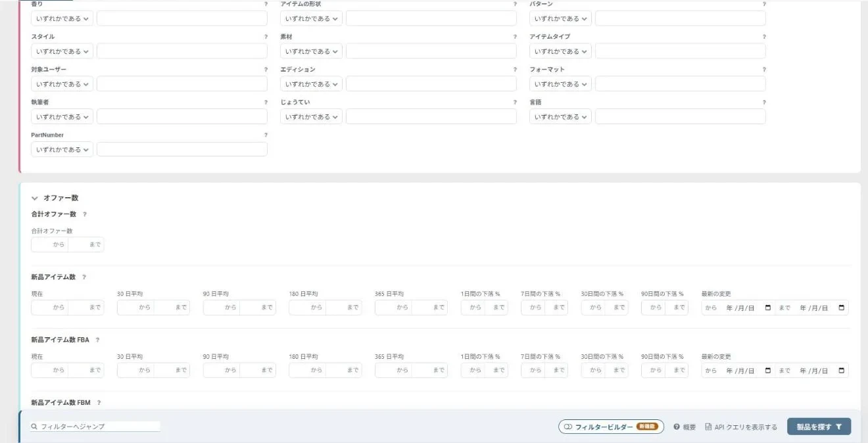Toggle the フィルタービルダー switch

tap(568, 427)
